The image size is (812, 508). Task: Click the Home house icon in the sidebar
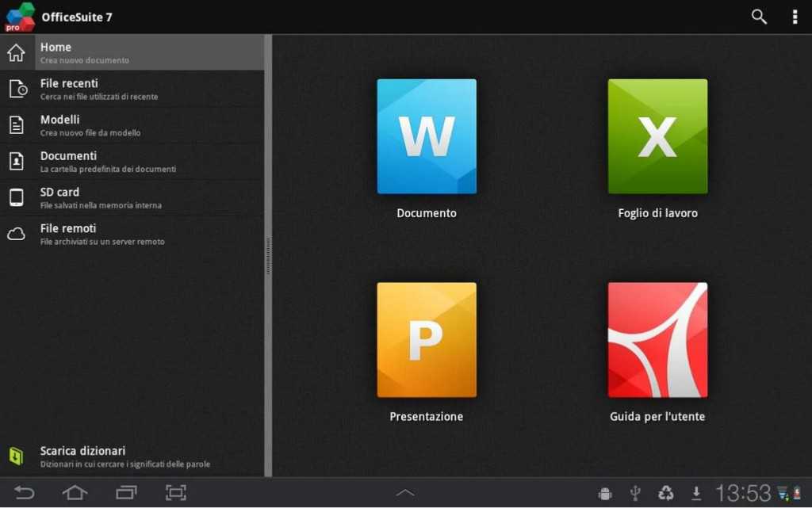click(14, 52)
